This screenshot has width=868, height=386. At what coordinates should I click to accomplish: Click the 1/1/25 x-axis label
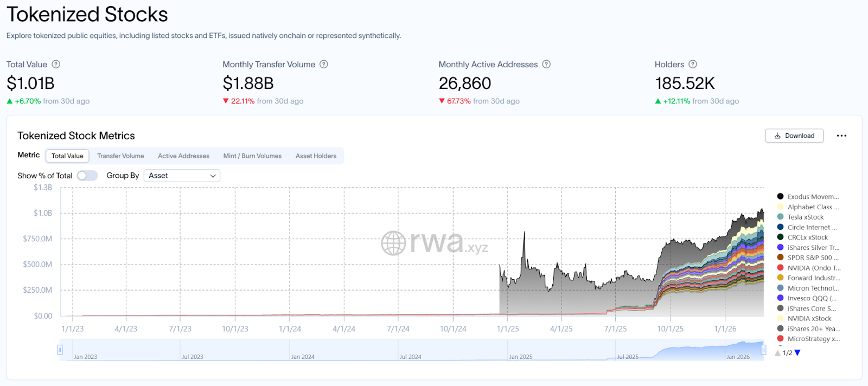point(508,329)
